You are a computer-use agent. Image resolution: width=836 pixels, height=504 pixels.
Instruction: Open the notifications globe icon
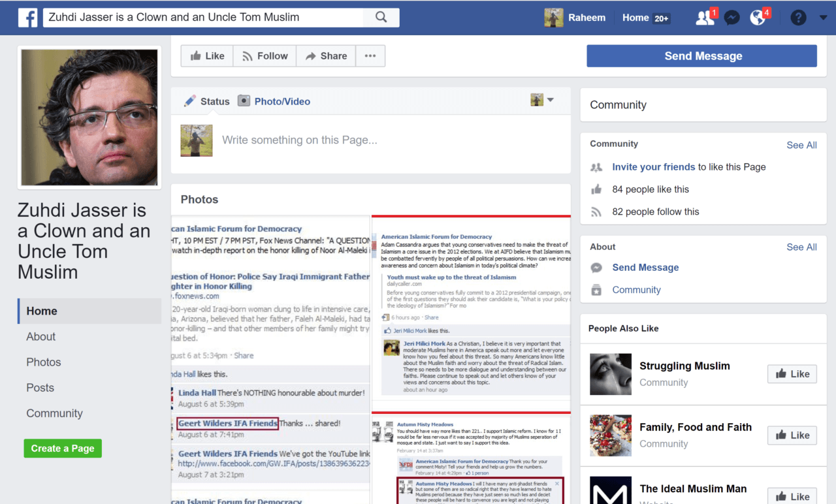(758, 18)
